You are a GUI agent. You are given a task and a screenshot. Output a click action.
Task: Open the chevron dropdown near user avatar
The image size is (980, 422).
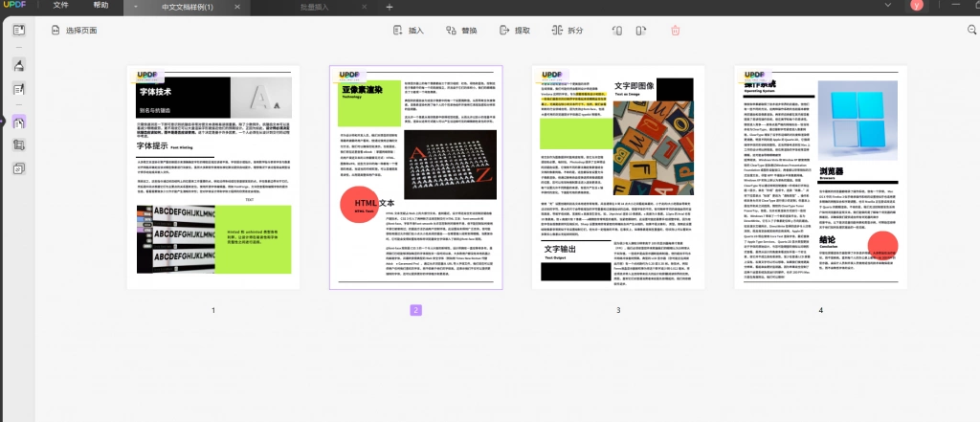[888, 5]
